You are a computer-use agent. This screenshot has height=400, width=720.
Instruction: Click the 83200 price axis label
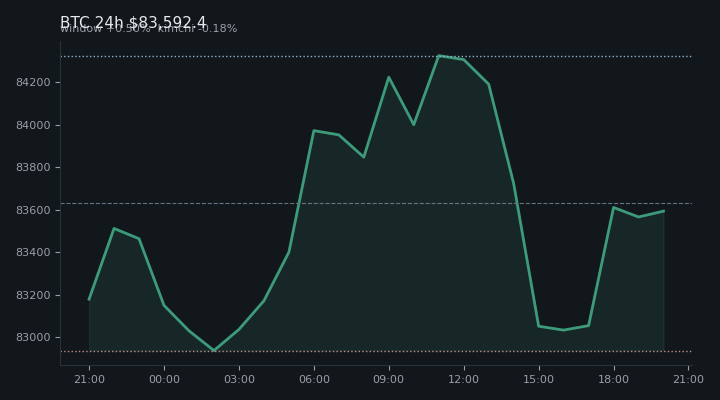coord(33,295)
